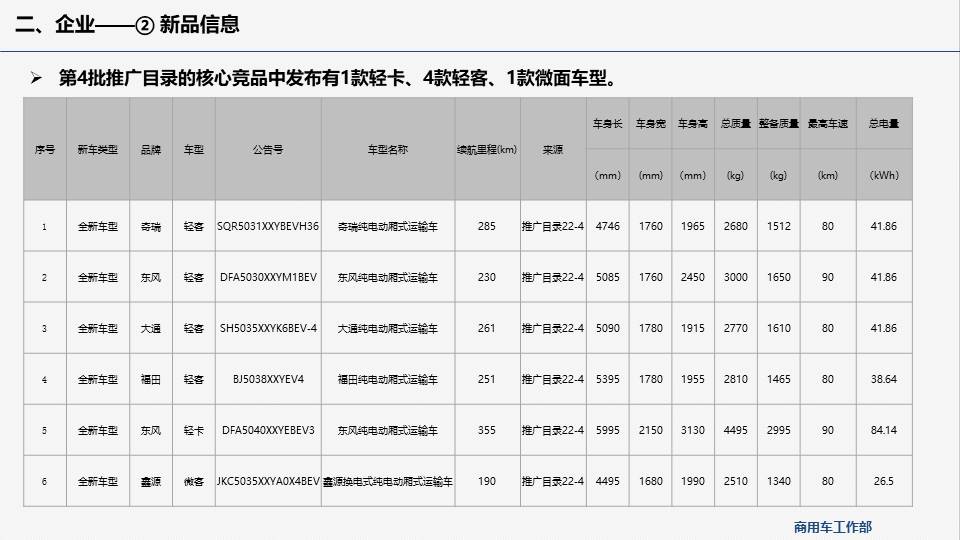Image resolution: width=960 pixels, height=540 pixels.
Task: Click model name '鑫源换电式纯电动厢式运输车'
Action: click(x=388, y=482)
